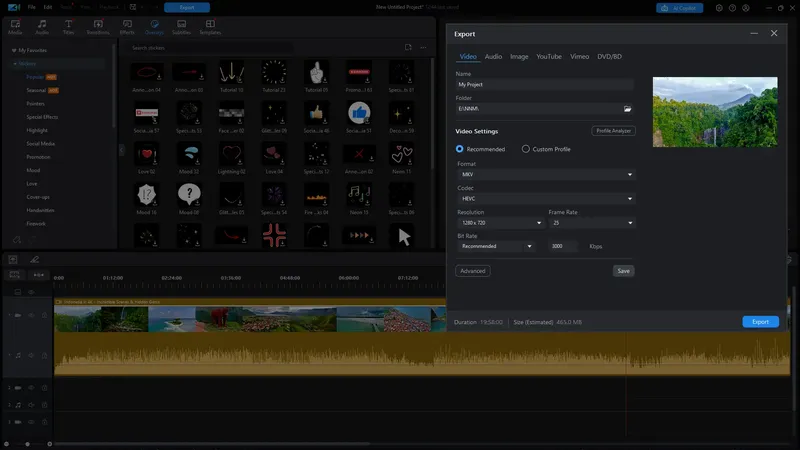Open the Codec HEVC dropdown
Image resolution: width=800 pixels, height=450 pixels.
pos(545,198)
